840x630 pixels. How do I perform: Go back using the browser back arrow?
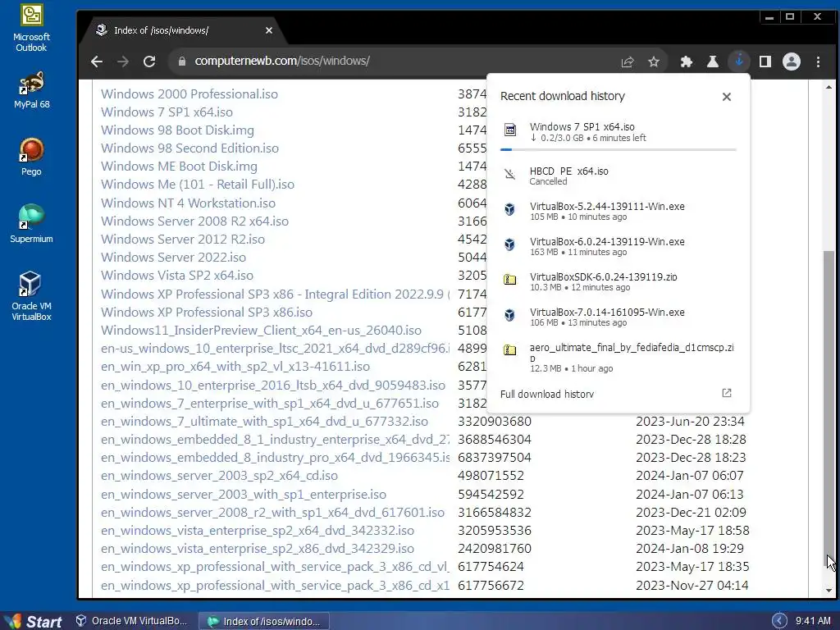[97, 62]
